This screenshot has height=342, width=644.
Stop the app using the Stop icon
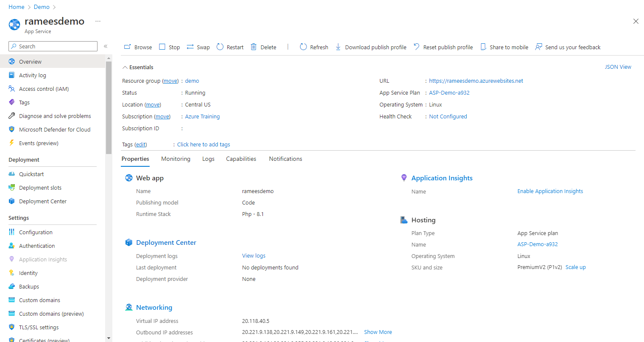point(162,47)
